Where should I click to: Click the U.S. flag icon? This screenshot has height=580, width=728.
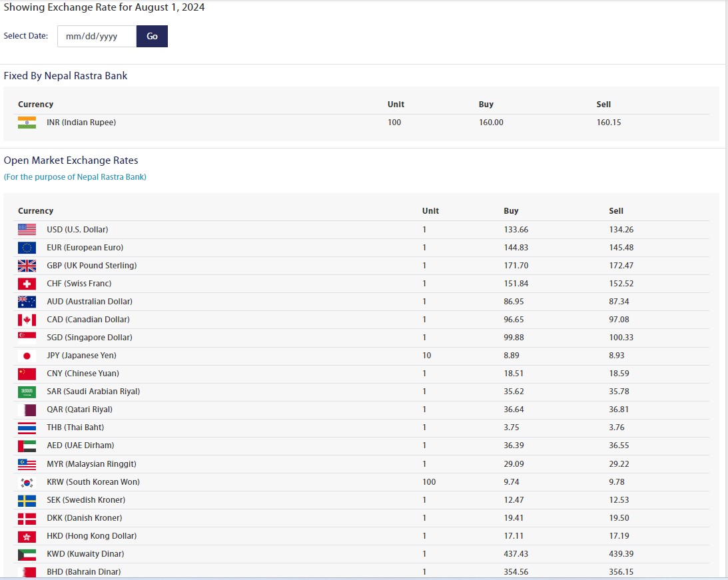coord(27,230)
